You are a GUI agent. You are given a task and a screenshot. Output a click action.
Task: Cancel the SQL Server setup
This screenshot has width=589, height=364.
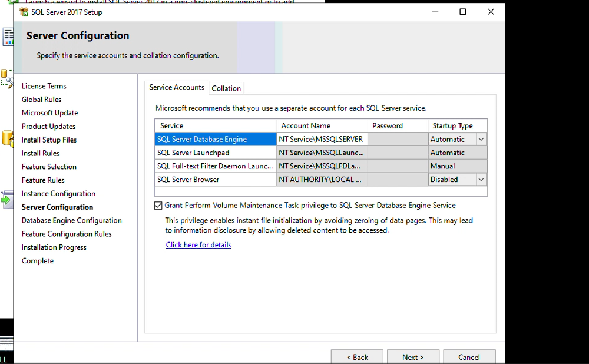pos(469,357)
